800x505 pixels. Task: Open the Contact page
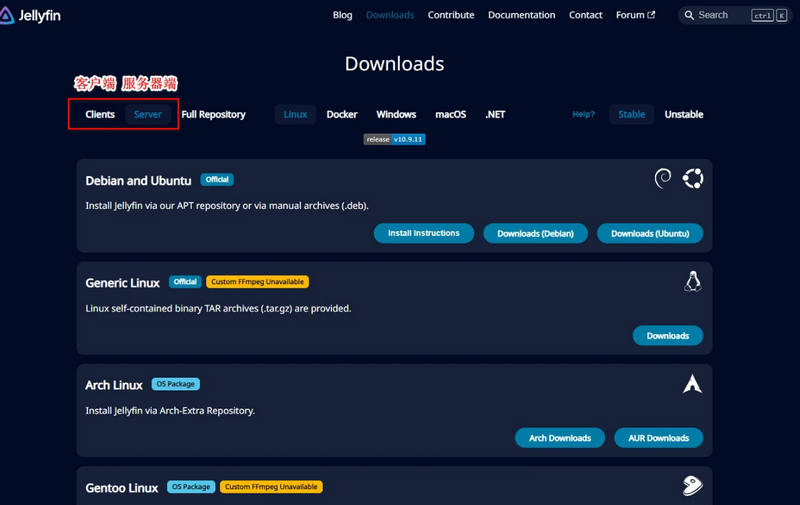[x=585, y=15]
